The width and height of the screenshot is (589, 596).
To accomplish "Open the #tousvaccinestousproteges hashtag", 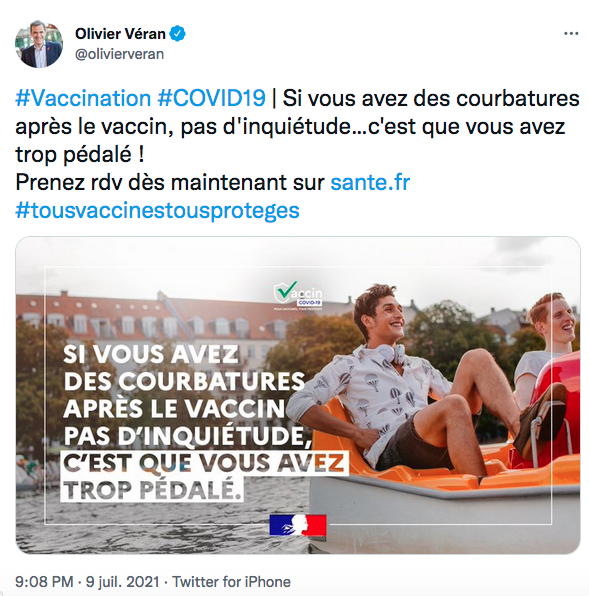I will pos(157,211).
